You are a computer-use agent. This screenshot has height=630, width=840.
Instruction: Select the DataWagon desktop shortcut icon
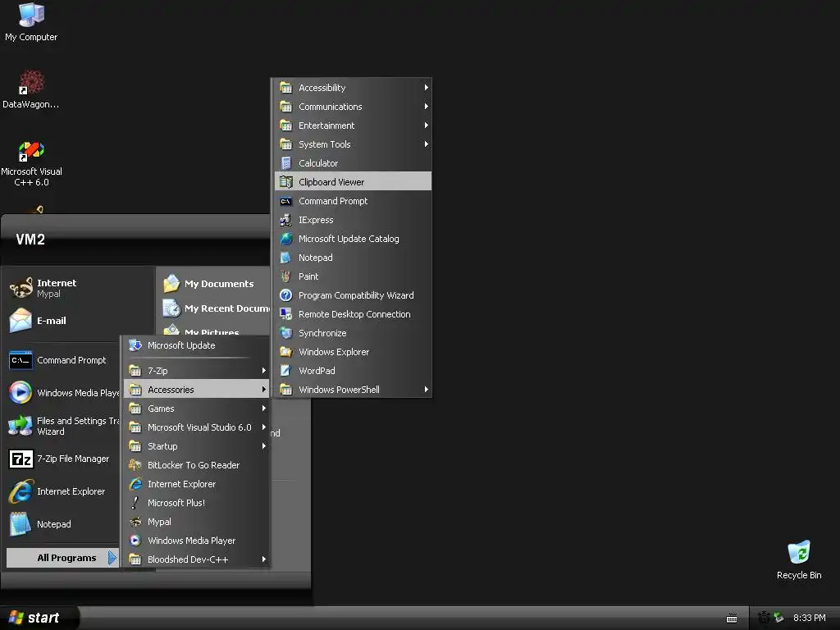(32, 82)
